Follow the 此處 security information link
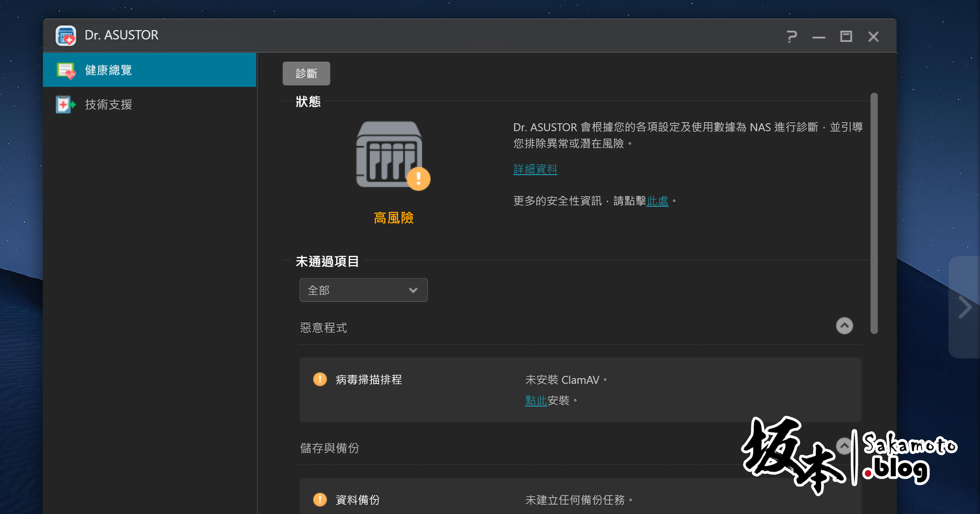 pyautogui.click(x=657, y=200)
